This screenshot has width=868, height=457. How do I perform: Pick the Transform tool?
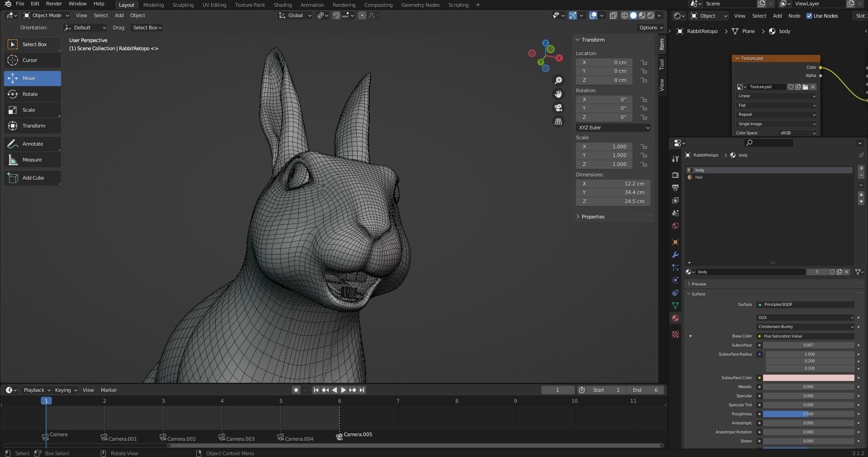(x=33, y=126)
